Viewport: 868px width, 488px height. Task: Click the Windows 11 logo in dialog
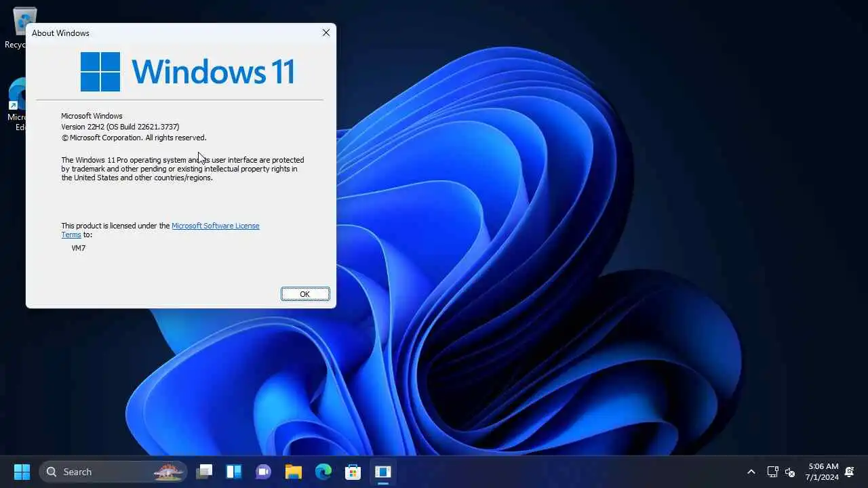(187, 71)
